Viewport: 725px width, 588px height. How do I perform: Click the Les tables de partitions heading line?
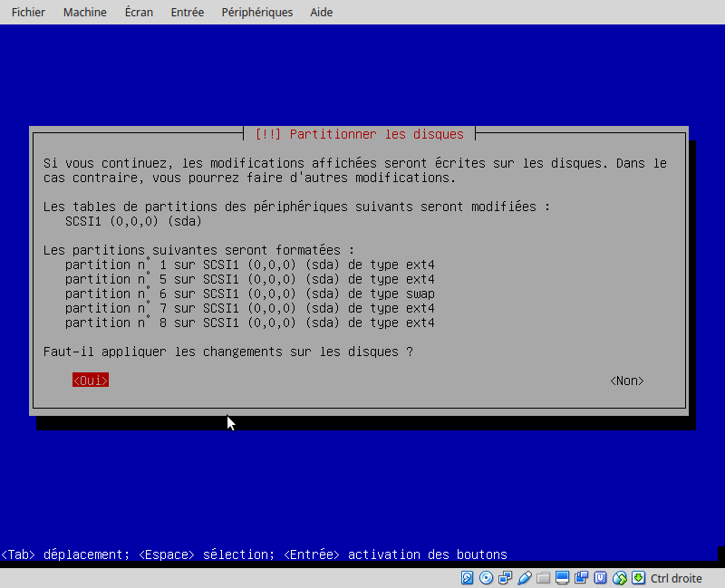[x=297, y=207]
